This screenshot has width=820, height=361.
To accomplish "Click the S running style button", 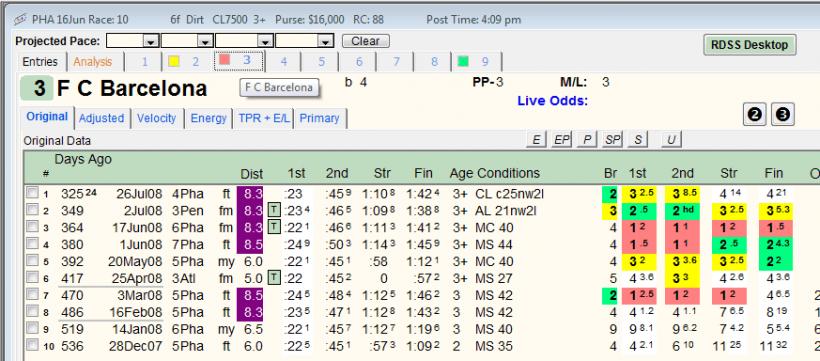I will 638,140.
